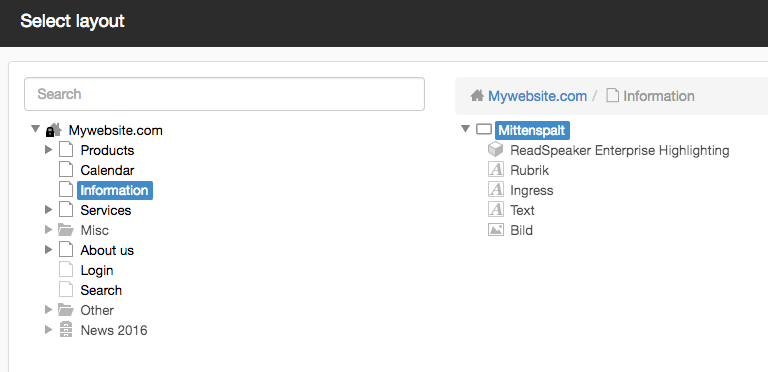The height and width of the screenshot is (372, 768).
Task: Select the Misc folder label
Action: pyautogui.click(x=95, y=231)
